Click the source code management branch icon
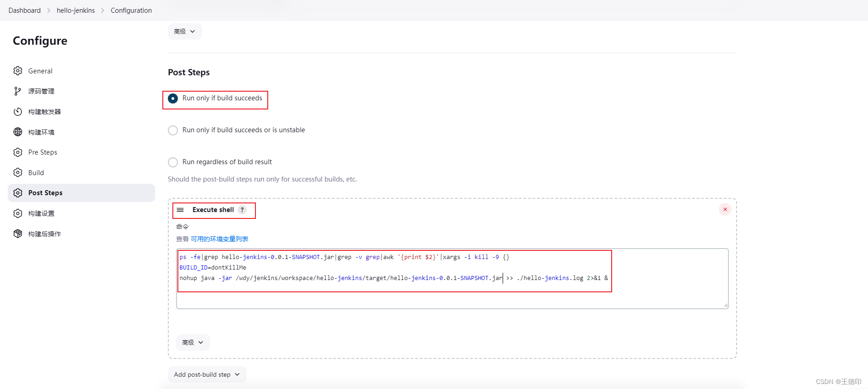The height and width of the screenshot is (389, 868). click(x=18, y=91)
